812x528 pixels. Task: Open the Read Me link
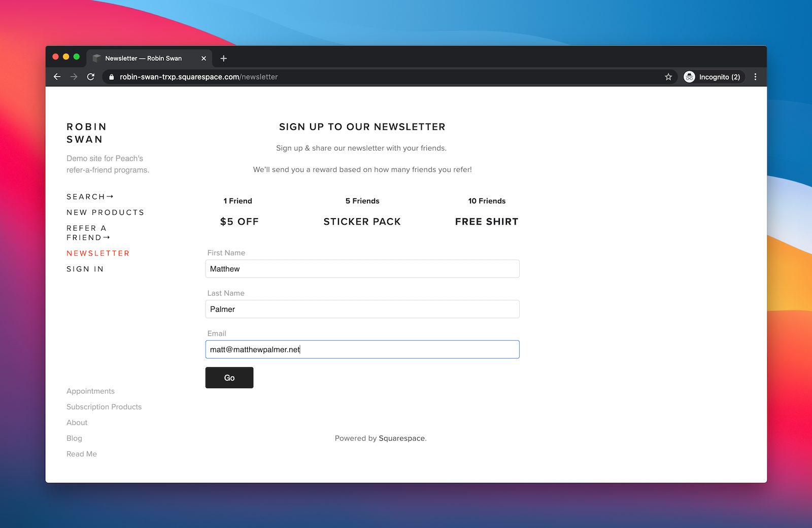point(82,454)
